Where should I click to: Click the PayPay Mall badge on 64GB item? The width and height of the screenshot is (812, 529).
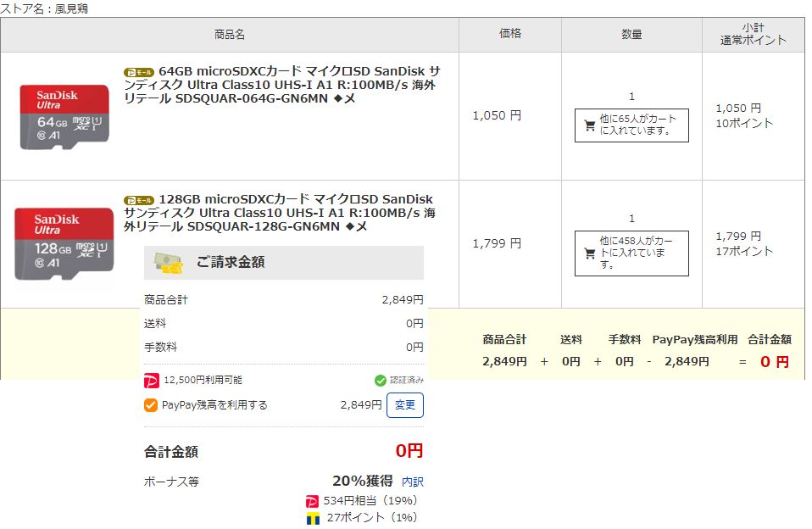pyautogui.click(x=139, y=72)
